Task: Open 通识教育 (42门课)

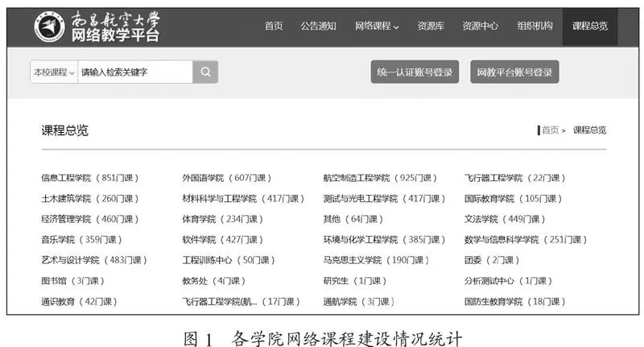Action: click(x=79, y=302)
